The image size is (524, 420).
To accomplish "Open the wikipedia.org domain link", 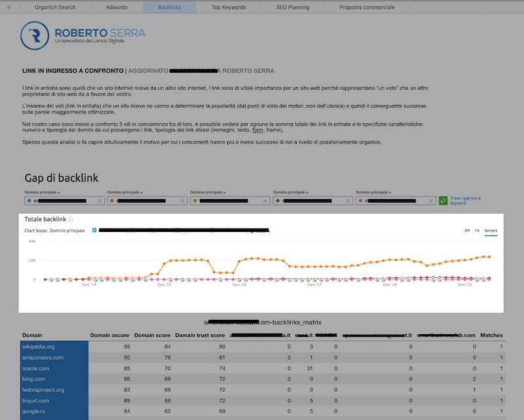I will point(38,347).
